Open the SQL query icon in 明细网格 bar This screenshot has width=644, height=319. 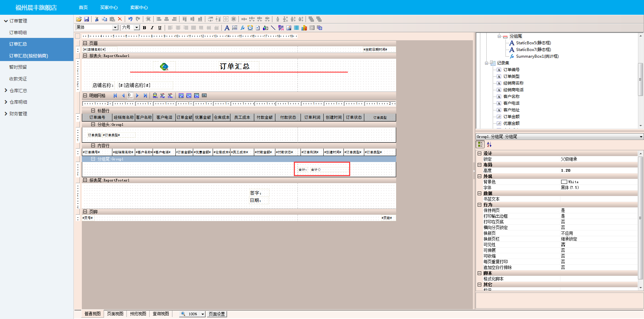155,96
